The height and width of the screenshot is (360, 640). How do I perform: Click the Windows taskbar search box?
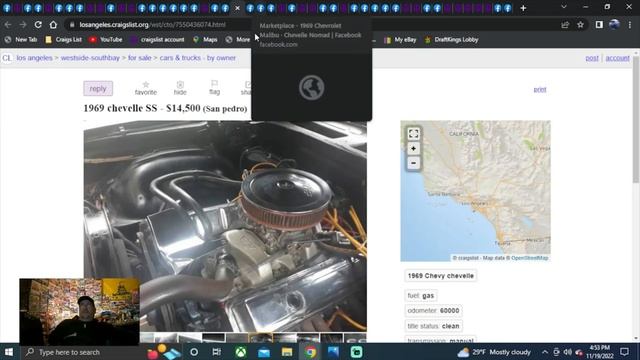(x=82, y=352)
